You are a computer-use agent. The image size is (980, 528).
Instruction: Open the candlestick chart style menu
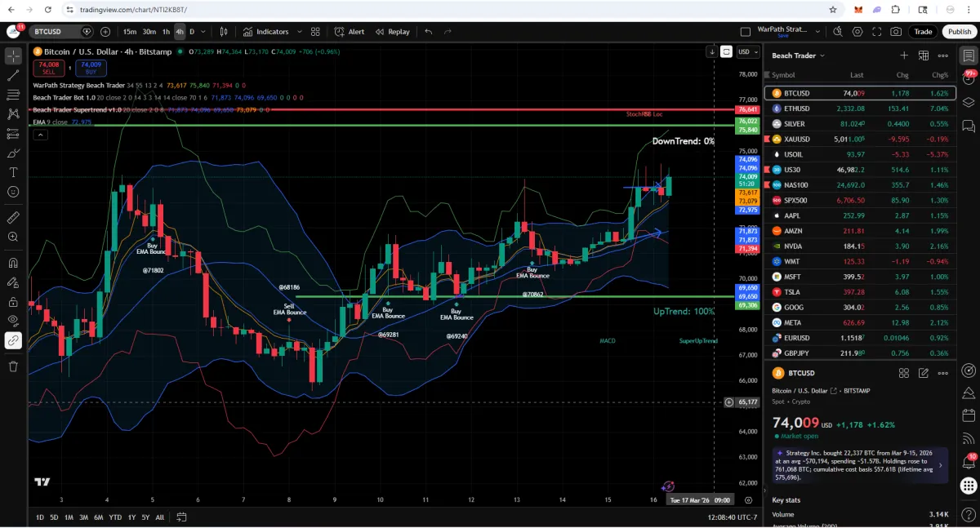(x=225, y=32)
